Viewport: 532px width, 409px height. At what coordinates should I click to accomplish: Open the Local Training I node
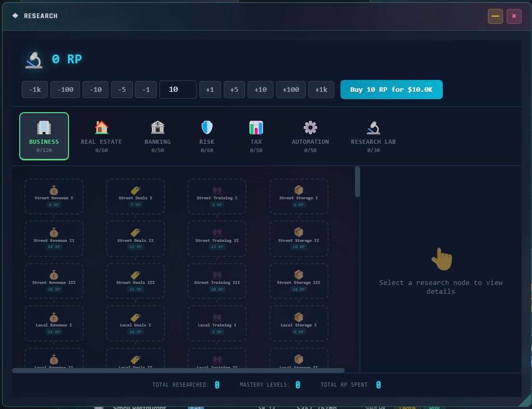(x=217, y=324)
